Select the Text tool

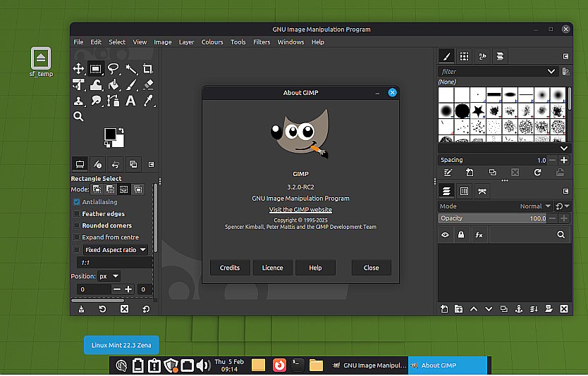130,101
